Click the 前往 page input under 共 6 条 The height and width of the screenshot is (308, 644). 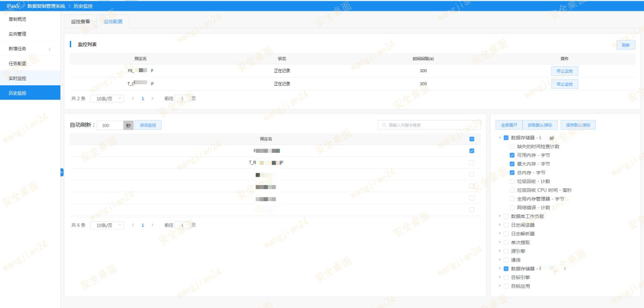click(x=182, y=226)
